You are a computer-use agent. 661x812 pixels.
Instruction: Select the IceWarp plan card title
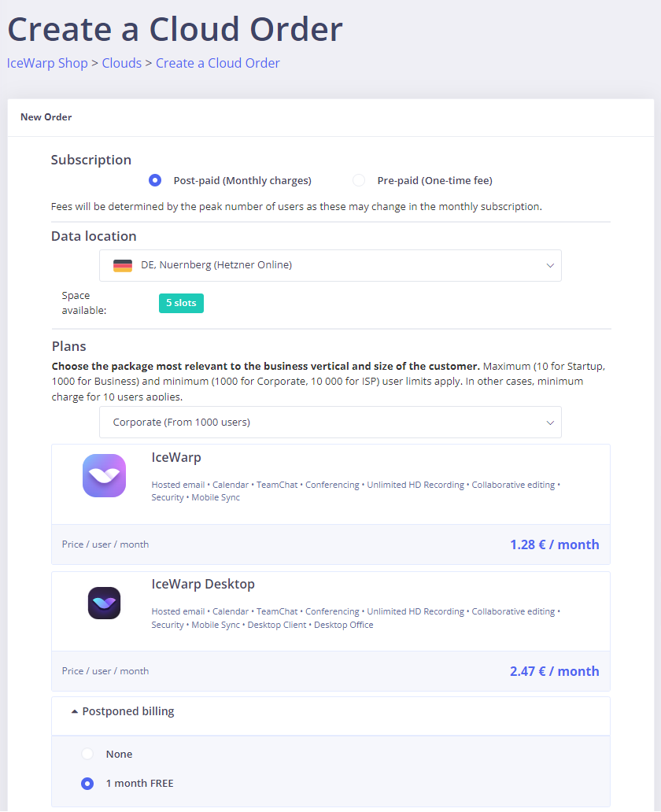pos(176,457)
